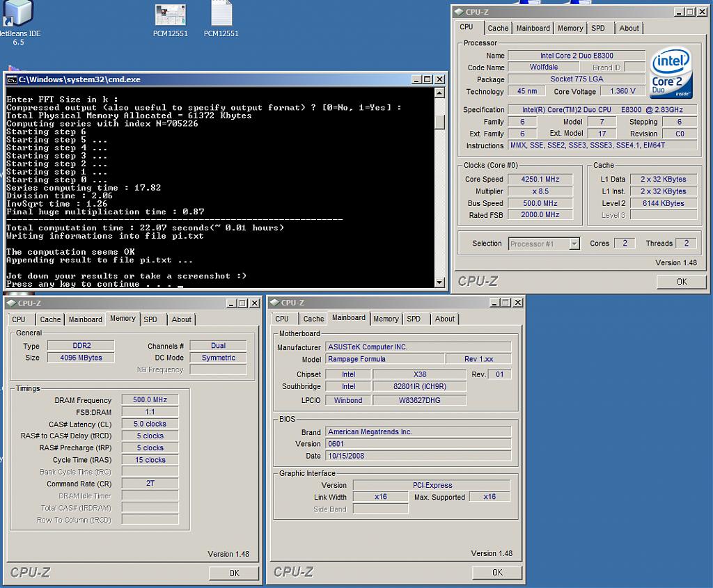The width and height of the screenshot is (713, 588).
Task: Click the cmd window scrollbar thumb
Action: tap(439, 122)
